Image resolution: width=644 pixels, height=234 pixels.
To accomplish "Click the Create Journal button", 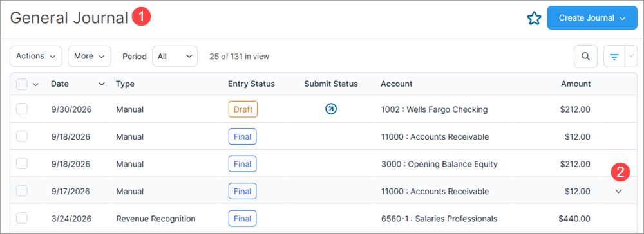I will tap(592, 17).
